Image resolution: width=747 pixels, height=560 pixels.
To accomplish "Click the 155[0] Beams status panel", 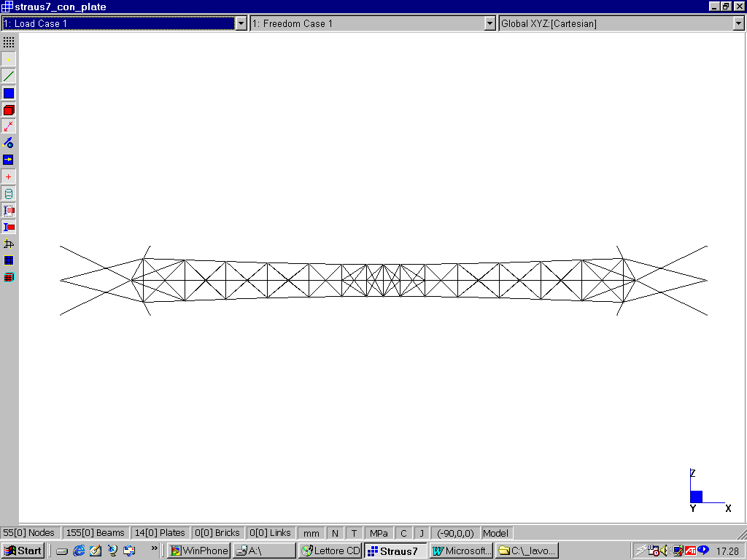I will click(x=95, y=533).
